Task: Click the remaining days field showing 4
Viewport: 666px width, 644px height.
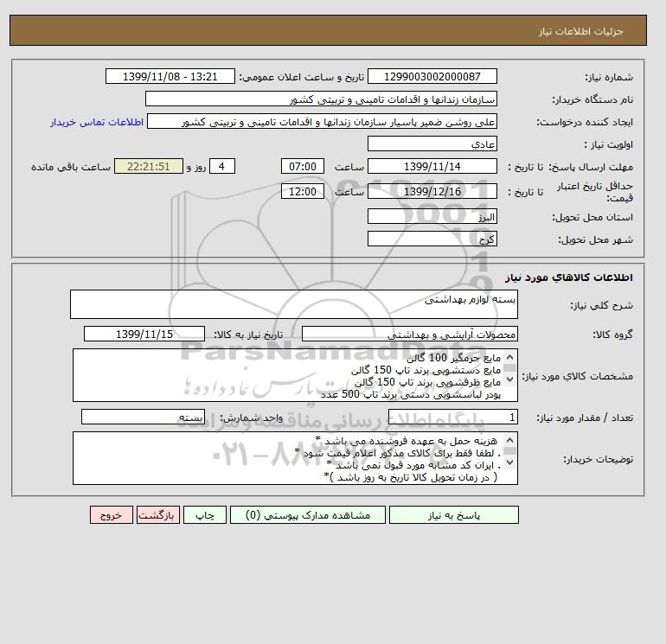Action: tap(221, 167)
